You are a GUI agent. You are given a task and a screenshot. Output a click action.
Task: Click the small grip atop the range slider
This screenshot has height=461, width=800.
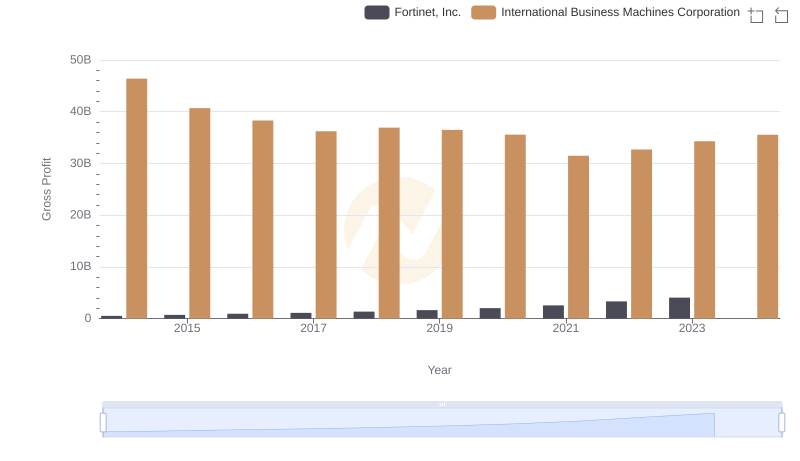(442, 404)
